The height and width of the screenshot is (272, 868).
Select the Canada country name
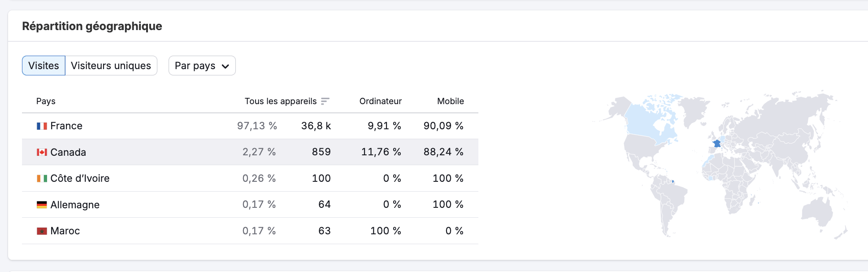tap(68, 152)
